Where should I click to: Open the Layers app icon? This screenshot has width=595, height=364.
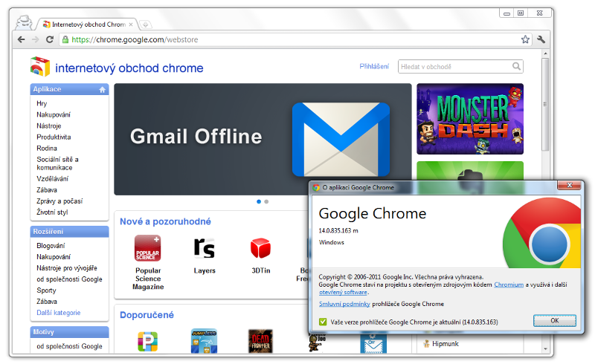pyautogui.click(x=204, y=248)
